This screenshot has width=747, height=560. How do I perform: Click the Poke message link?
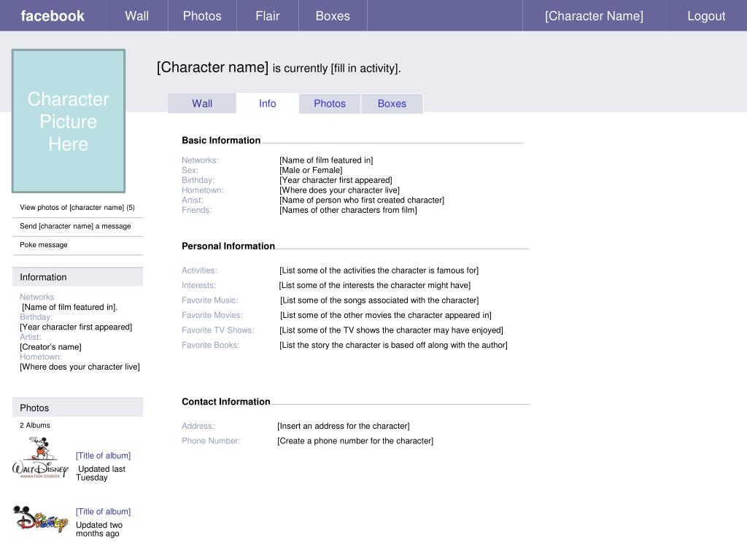[43, 245]
